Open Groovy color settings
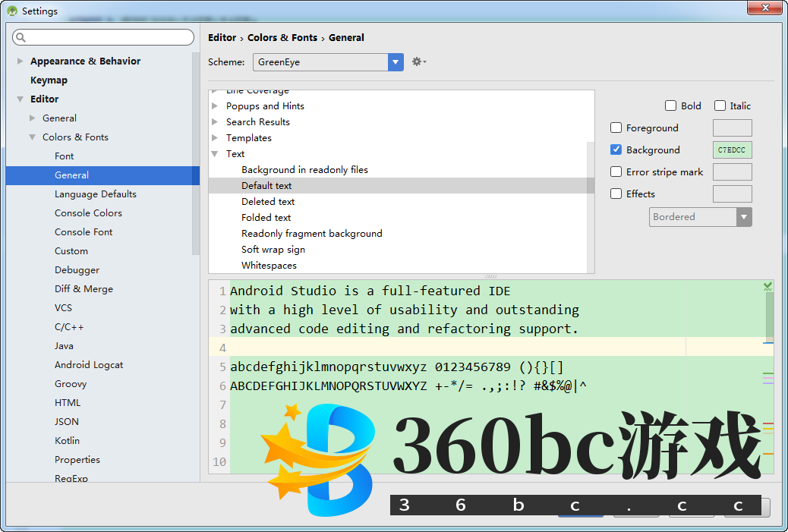The image size is (788, 532). point(71,384)
